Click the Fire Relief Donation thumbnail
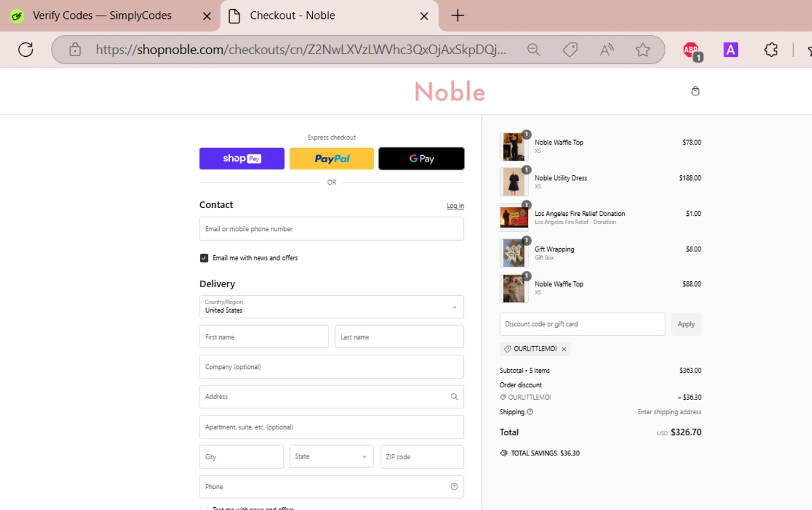Screen dimensions: 812x510 pyautogui.click(x=514, y=217)
